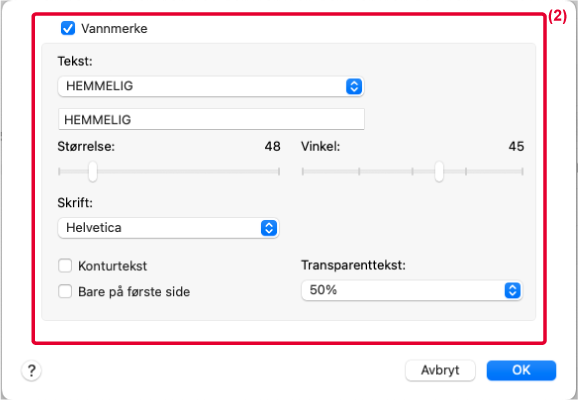Click the Størrelse slider handle
This screenshot has width=578, height=400.
pyautogui.click(x=93, y=171)
